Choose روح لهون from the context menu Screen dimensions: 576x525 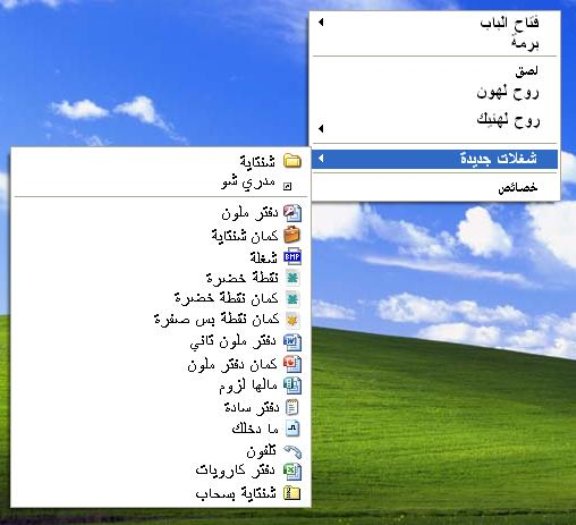point(436,92)
